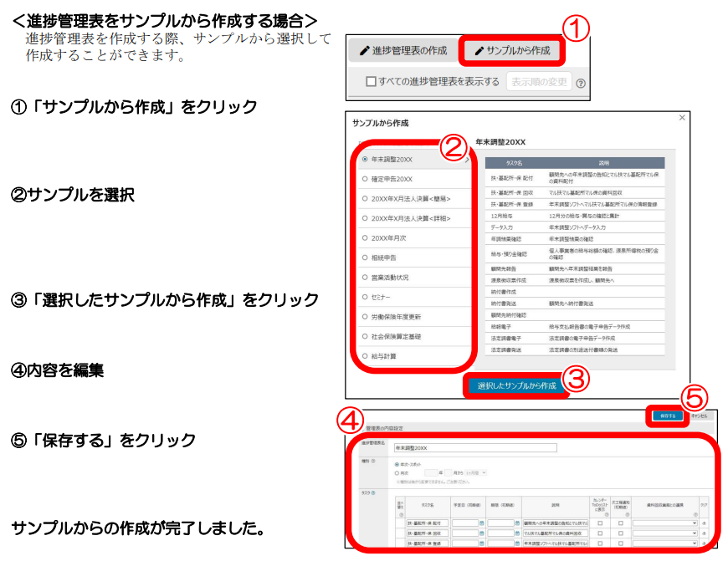Close the サンプルから作成 dialog with X
728x561 pixels.
(682, 119)
